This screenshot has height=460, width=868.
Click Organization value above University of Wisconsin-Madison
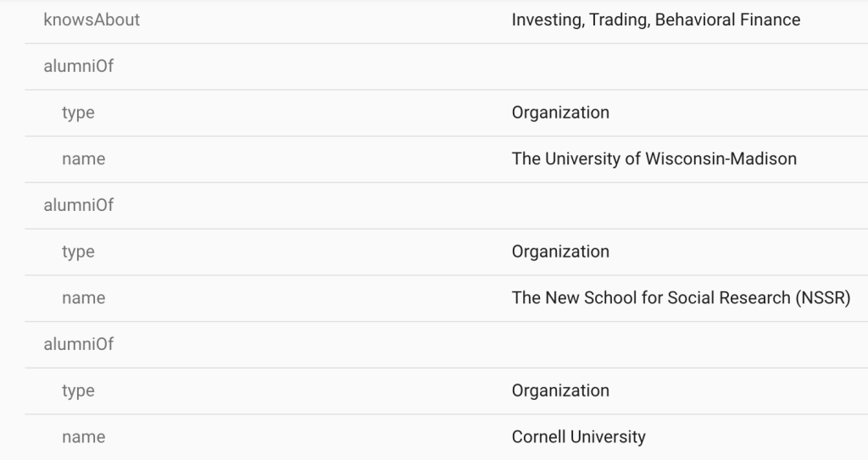560,113
